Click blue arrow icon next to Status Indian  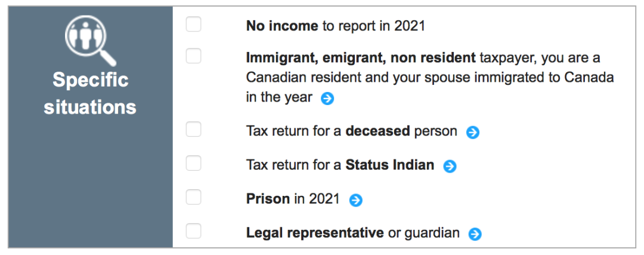tap(450, 166)
